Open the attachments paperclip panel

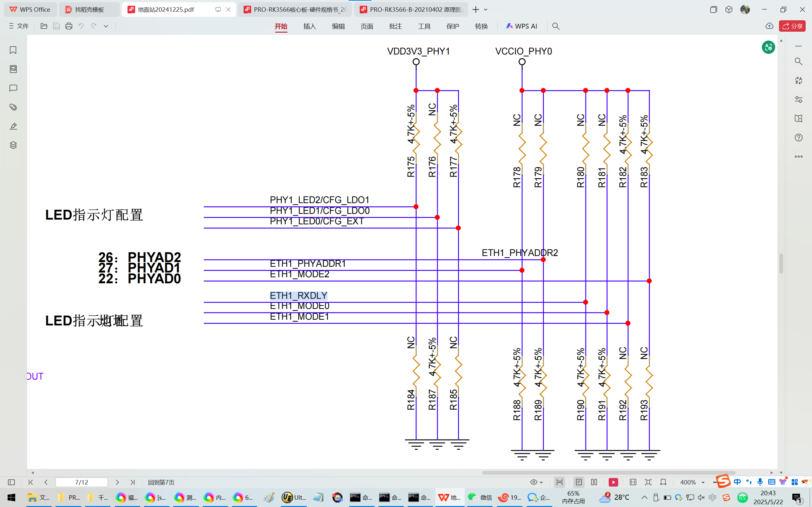(13, 107)
